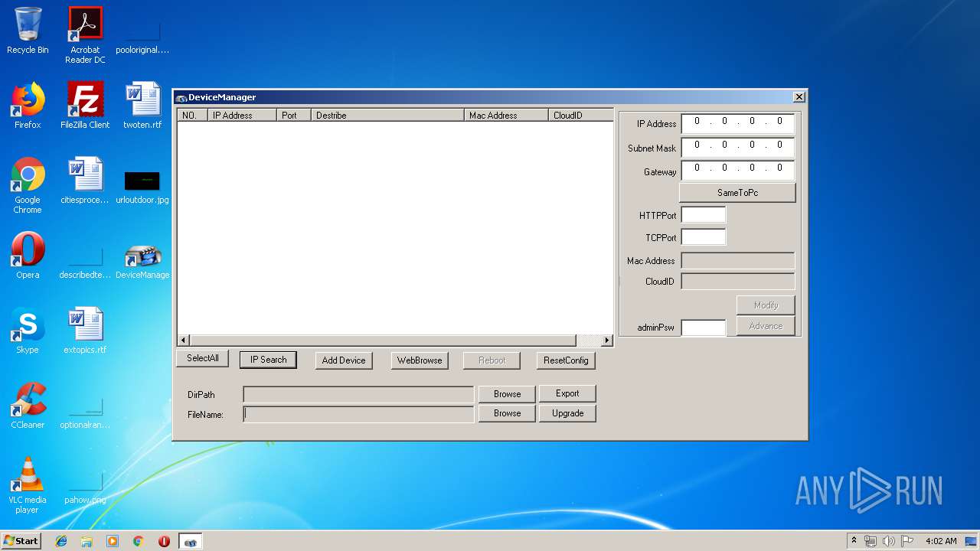The width and height of the screenshot is (980, 551).
Task: Launch Firefox from the desktop
Action: 28,106
